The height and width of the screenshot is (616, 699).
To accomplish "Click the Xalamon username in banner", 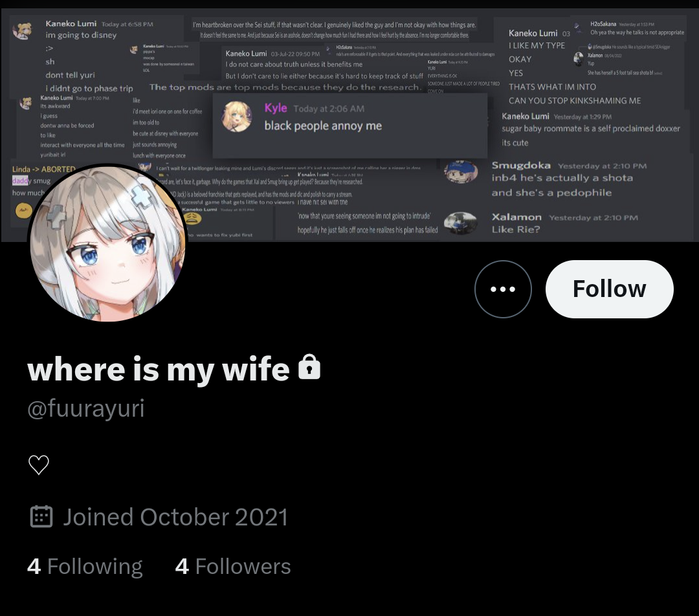I will pos(516,217).
